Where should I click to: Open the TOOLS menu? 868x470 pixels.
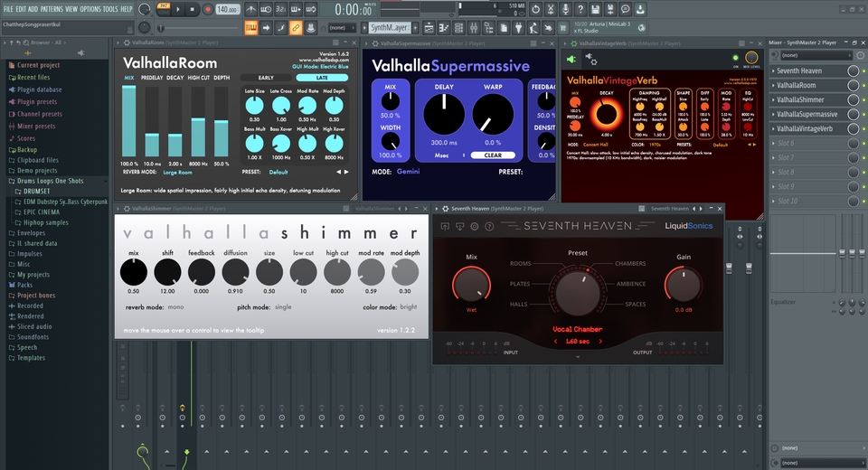(x=110, y=9)
